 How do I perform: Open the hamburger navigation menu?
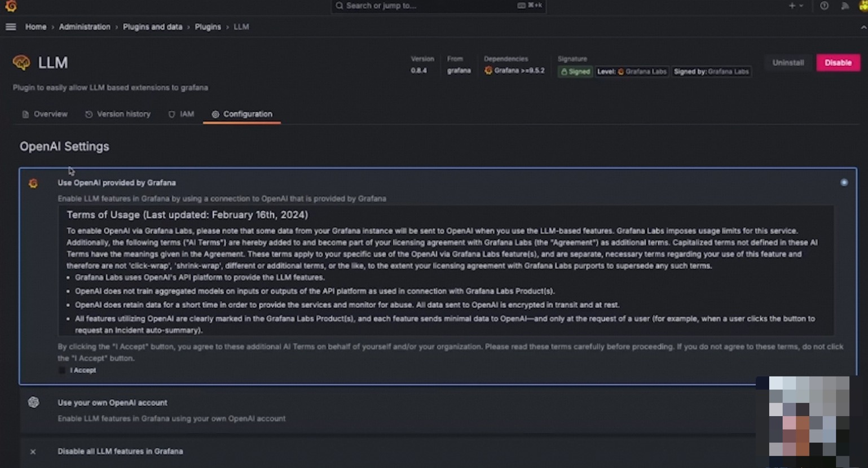(11, 27)
